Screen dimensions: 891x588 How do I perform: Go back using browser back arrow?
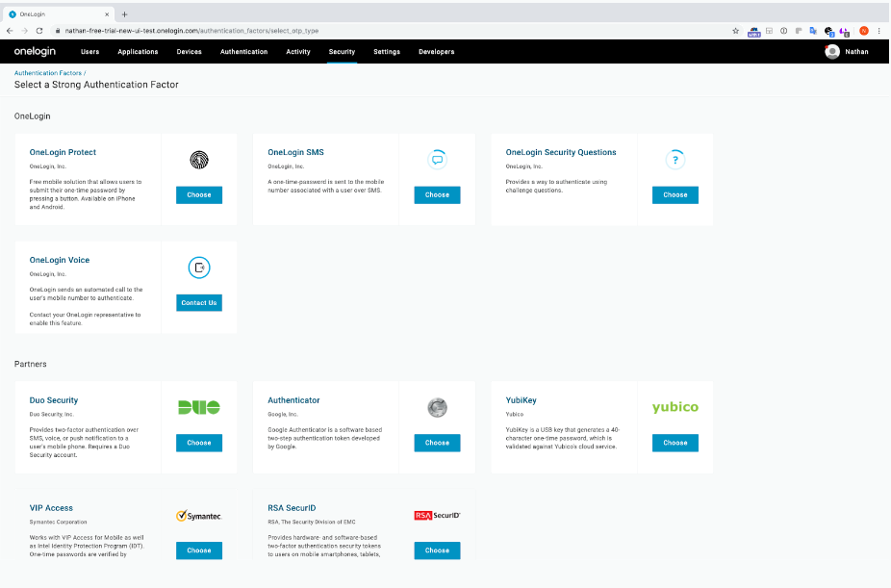click(x=10, y=31)
